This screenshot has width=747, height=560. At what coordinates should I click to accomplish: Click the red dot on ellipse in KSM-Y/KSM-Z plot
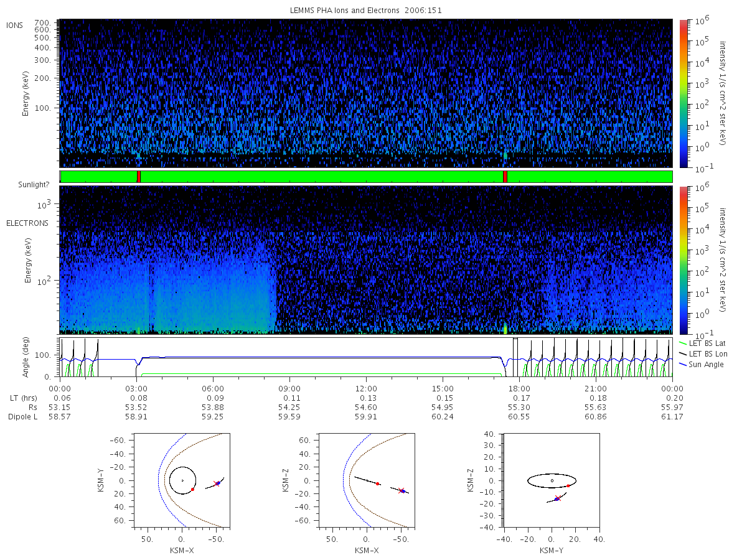(568, 485)
